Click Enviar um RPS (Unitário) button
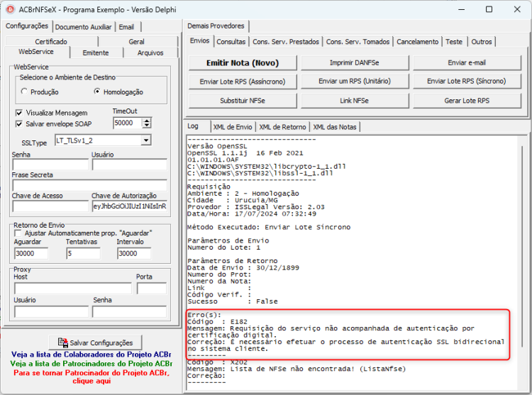The image size is (532, 395). point(355,82)
